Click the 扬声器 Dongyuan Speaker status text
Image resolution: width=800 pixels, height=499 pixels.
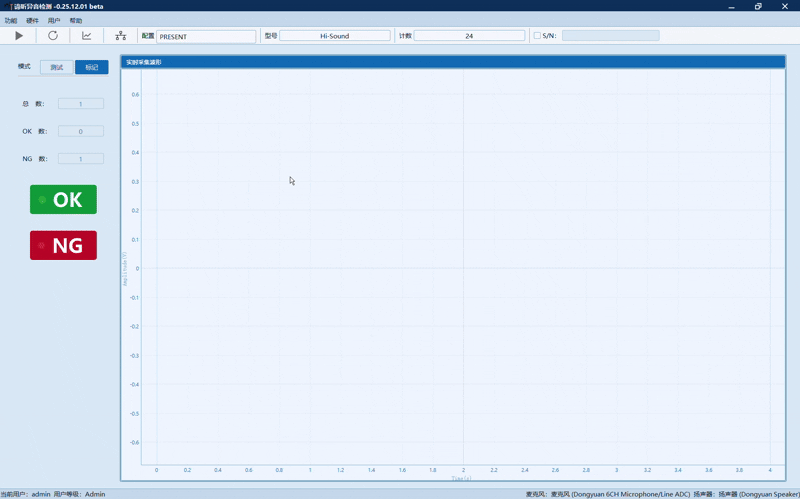(746, 494)
